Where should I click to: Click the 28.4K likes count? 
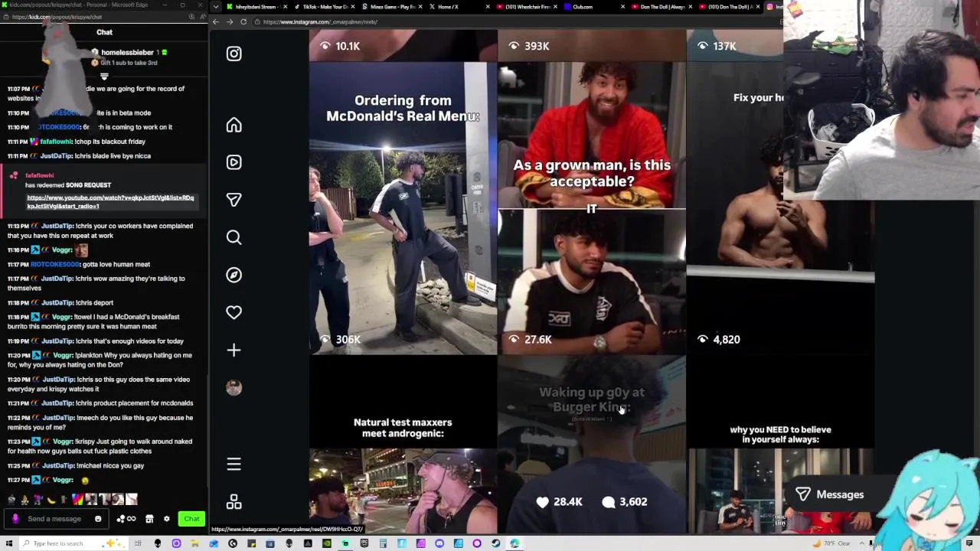[559, 501]
